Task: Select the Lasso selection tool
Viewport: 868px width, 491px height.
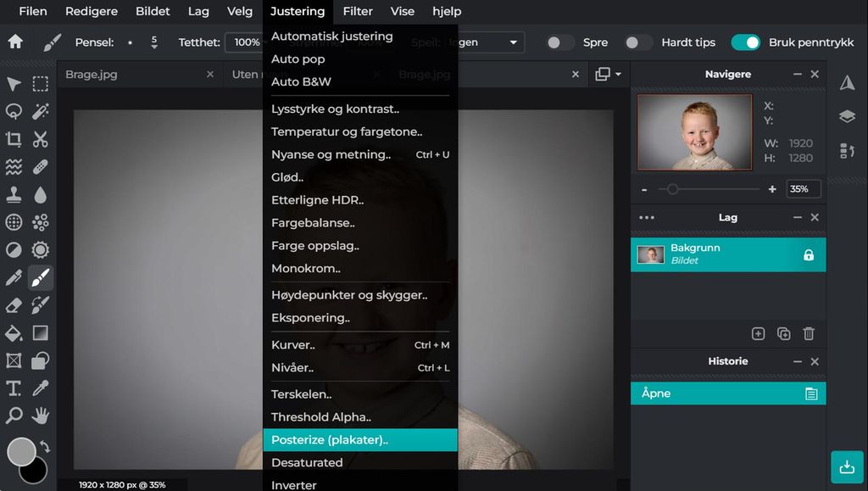Action: (x=14, y=111)
